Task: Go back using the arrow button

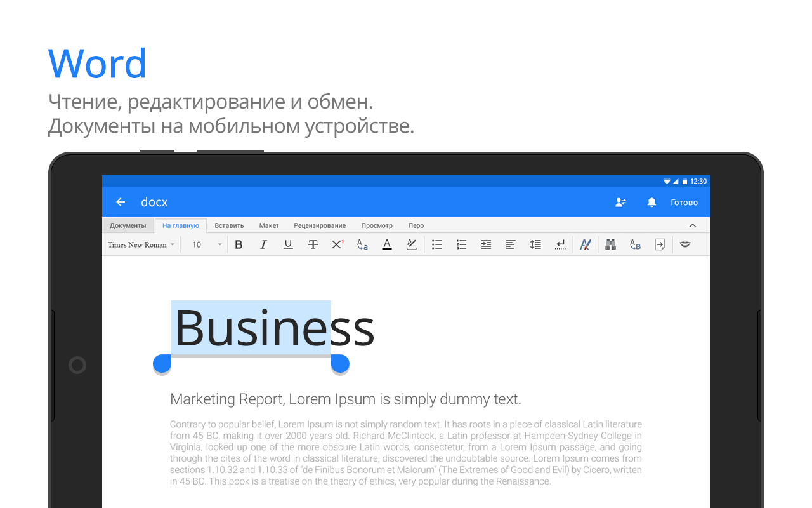Action: click(x=121, y=202)
